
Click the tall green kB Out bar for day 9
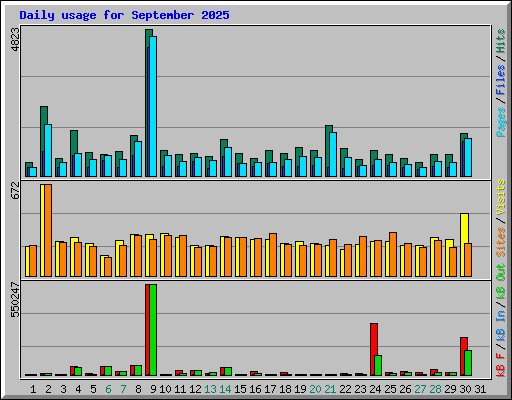(153, 330)
